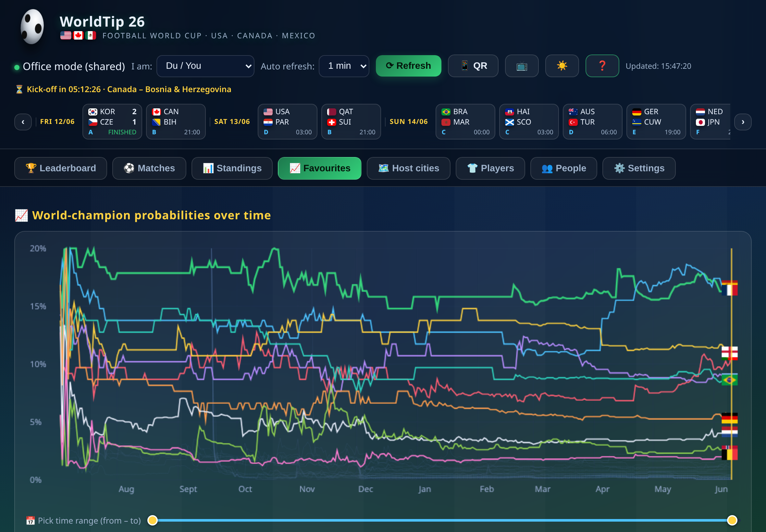Image resolution: width=766 pixels, height=532 pixels.
Task: Click the France flag on chart
Action: click(730, 290)
